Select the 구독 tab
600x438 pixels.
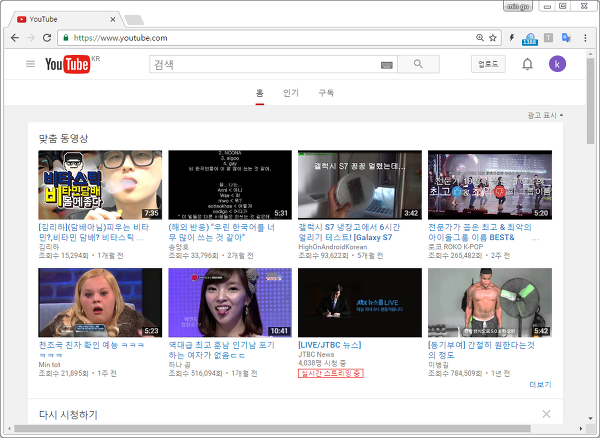coord(326,93)
